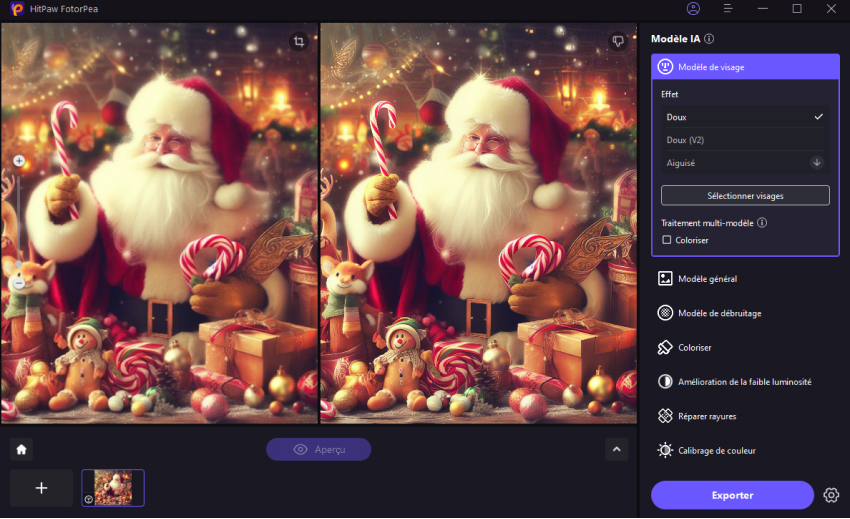
Task: Click zoom in plus icon
Action: (19, 161)
